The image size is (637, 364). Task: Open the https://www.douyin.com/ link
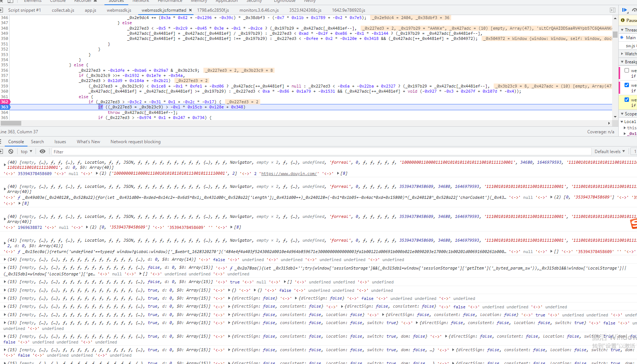289,174
